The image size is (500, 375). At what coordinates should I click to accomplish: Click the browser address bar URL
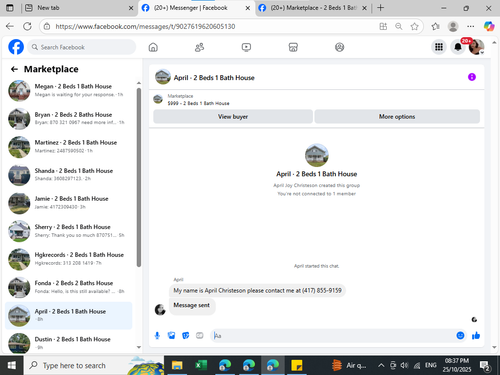[x=145, y=26]
